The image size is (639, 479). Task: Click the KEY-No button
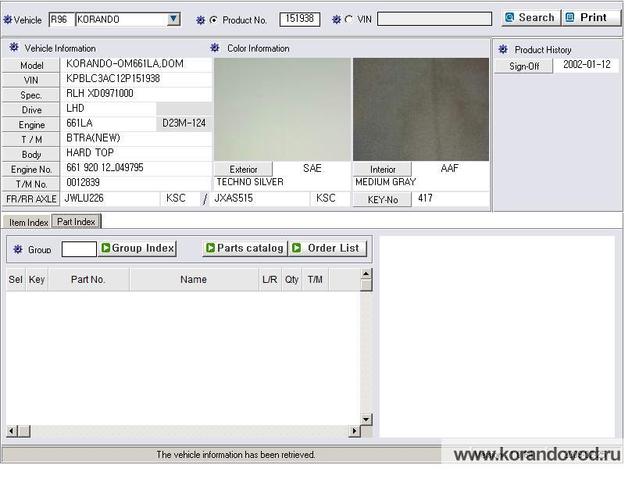click(x=382, y=200)
